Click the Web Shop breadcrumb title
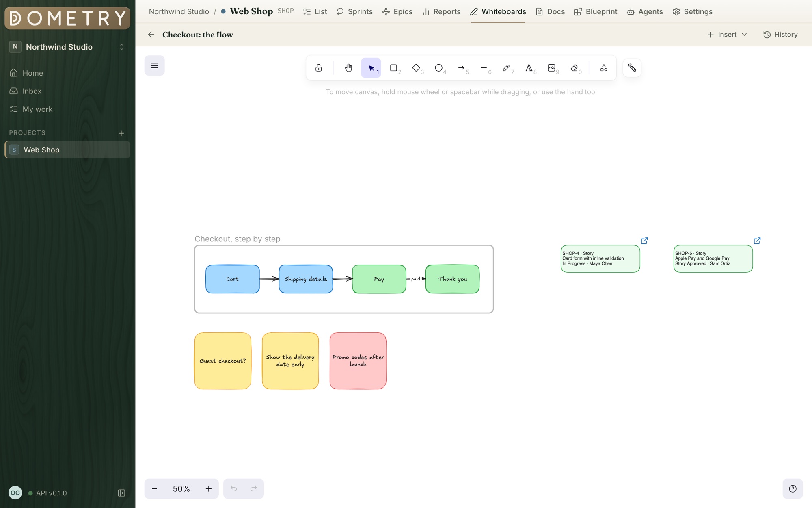812x508 pixels. [x=251, y=11]
